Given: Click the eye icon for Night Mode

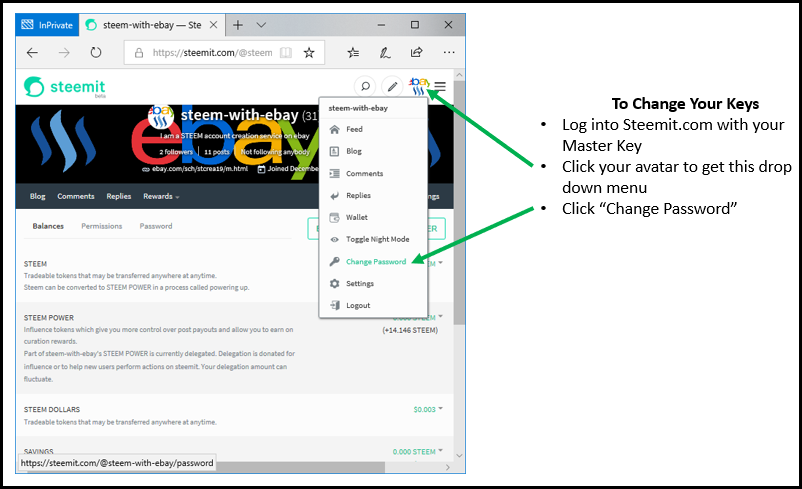Looking at the screenshot, I should coord(335,239).
